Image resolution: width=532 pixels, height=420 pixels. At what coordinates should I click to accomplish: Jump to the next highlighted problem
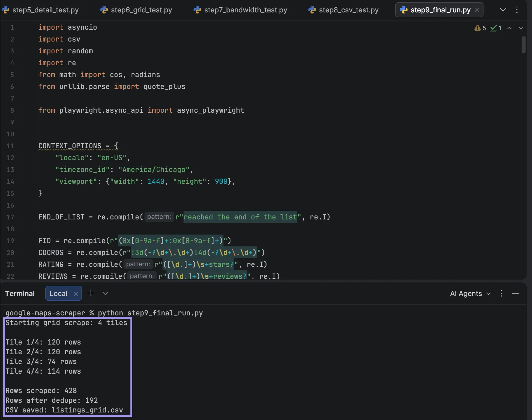[521, 28]
